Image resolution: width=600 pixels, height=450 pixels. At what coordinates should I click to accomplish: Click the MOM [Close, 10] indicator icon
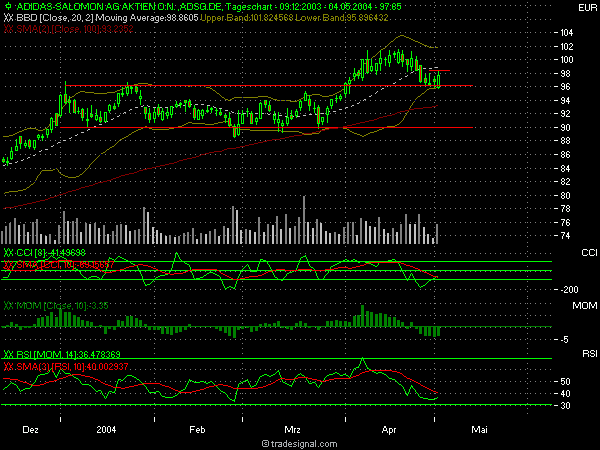click(x=8, y=306)
